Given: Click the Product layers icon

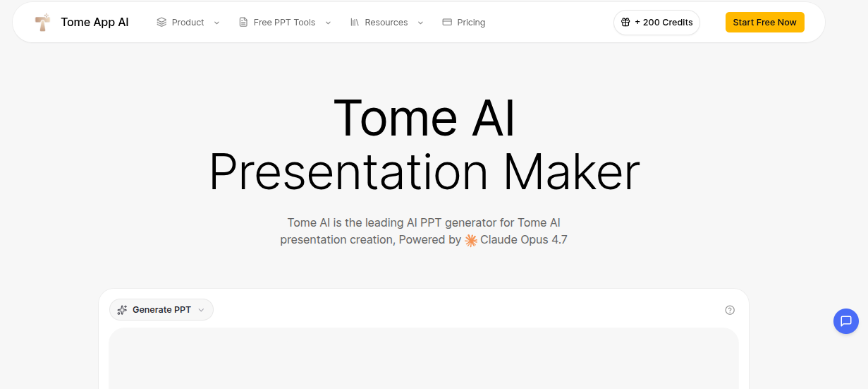Looking at the screenshot, I should 161,23.
